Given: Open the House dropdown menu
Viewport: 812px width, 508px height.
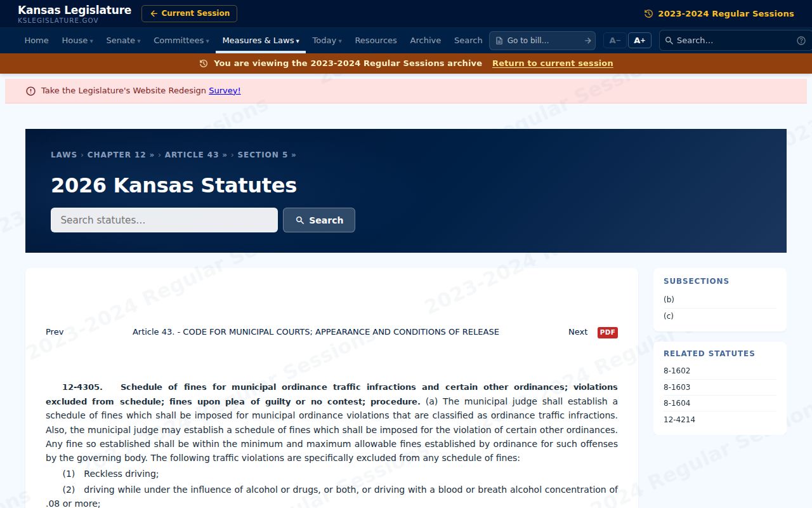Looking at the screenshot, I should click(77, 41).
